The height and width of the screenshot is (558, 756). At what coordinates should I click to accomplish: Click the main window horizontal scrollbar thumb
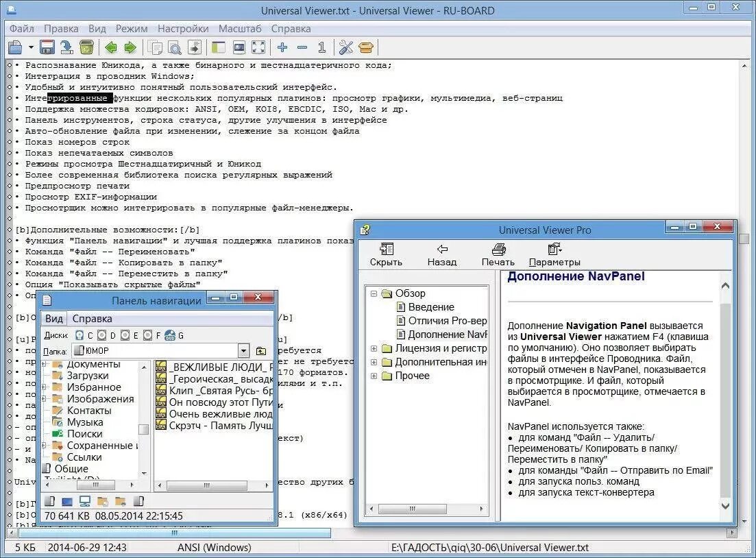coord(175,533)
